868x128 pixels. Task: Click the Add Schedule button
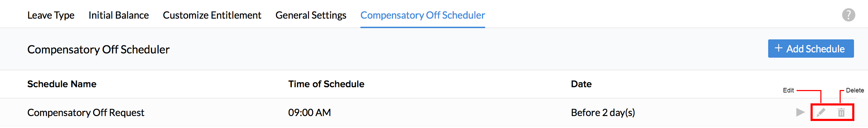(x=811, y=49)
